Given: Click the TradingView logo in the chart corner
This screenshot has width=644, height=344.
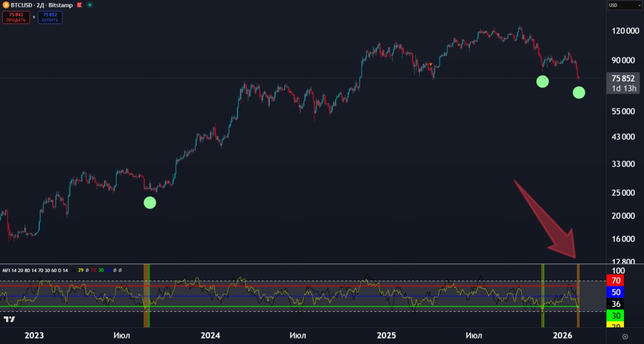Looking at the screenshot, I should point(9,319).
